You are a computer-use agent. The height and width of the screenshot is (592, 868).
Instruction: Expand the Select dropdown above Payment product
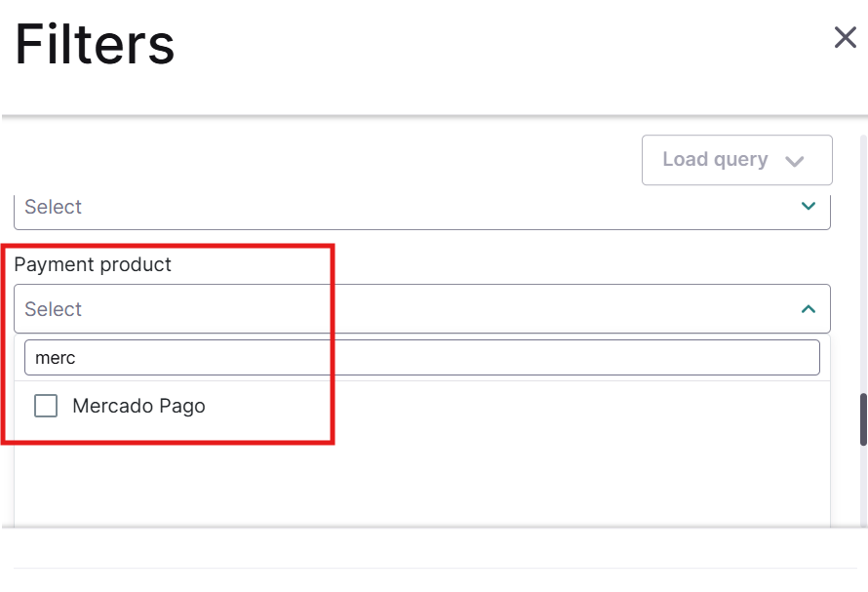[421, 207]
